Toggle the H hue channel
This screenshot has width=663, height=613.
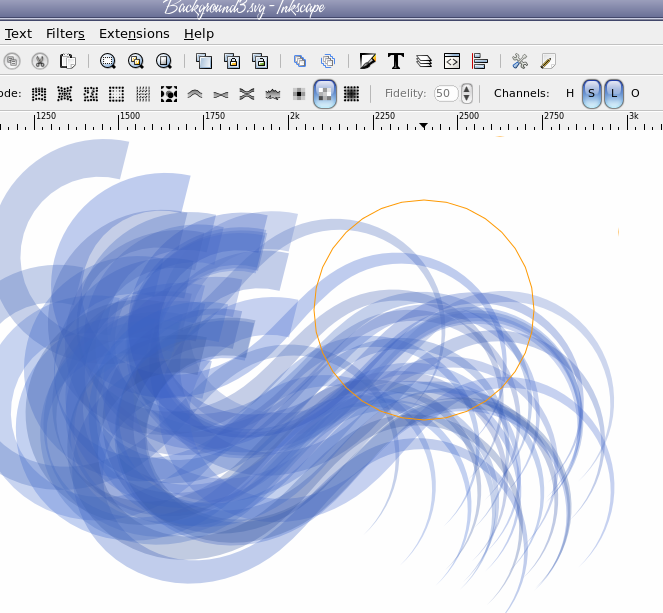(x=570, y=93)
